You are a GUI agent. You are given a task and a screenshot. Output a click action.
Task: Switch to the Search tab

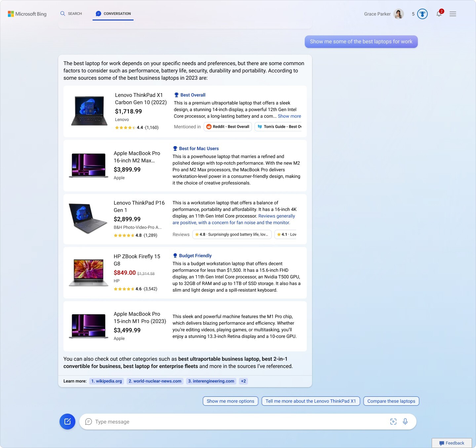pos(71,14)
